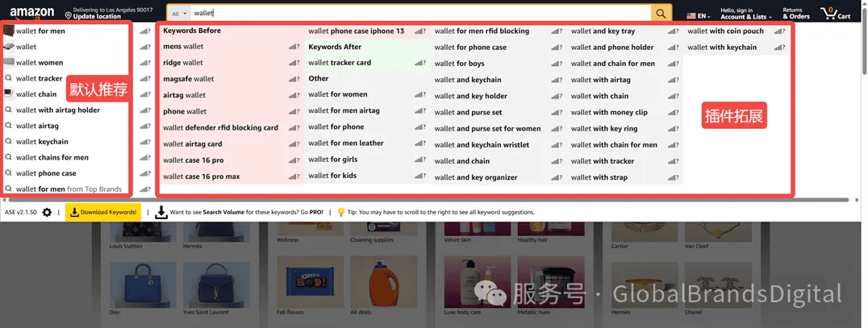
Task: Select 'wallet phone case' suggestion
Action: [x=46, y=174]
